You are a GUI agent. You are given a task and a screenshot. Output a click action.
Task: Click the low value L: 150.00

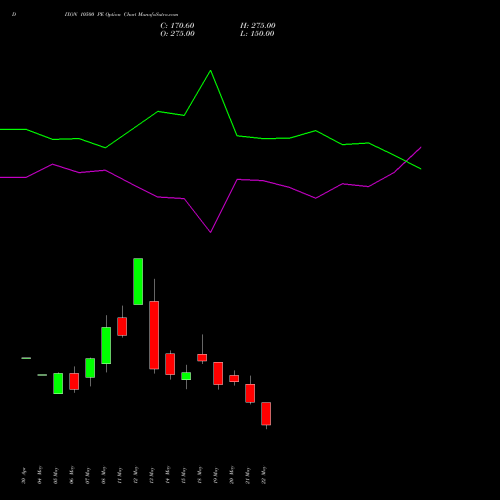click(x=257, y=34)
